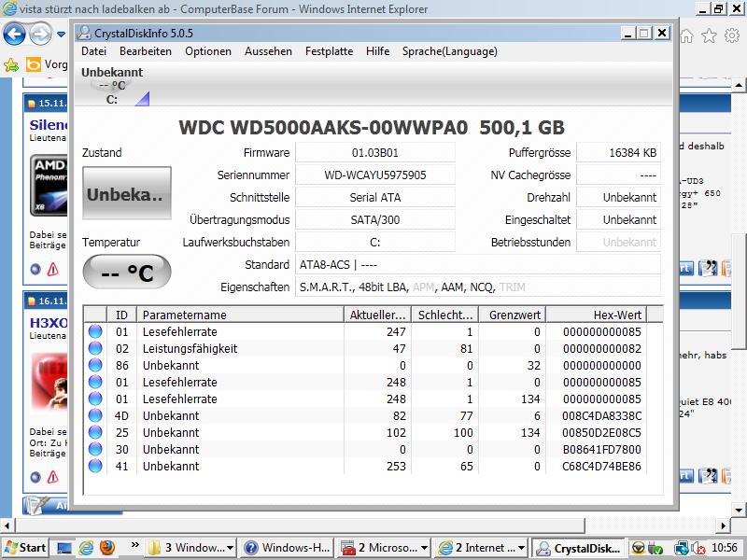The height and width of the screenshot is (560, 747).
Task: Expand quick launch overflow chevron
Action: (134, 545)
